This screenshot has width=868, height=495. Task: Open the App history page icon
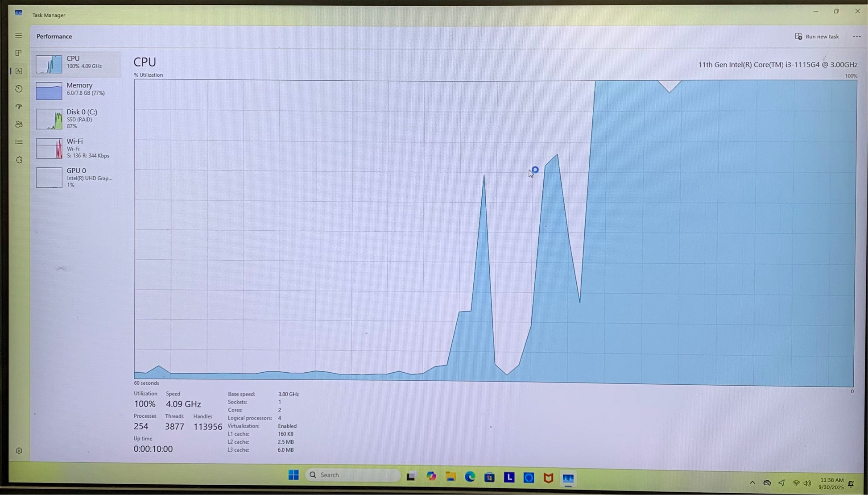pos(19,89)
